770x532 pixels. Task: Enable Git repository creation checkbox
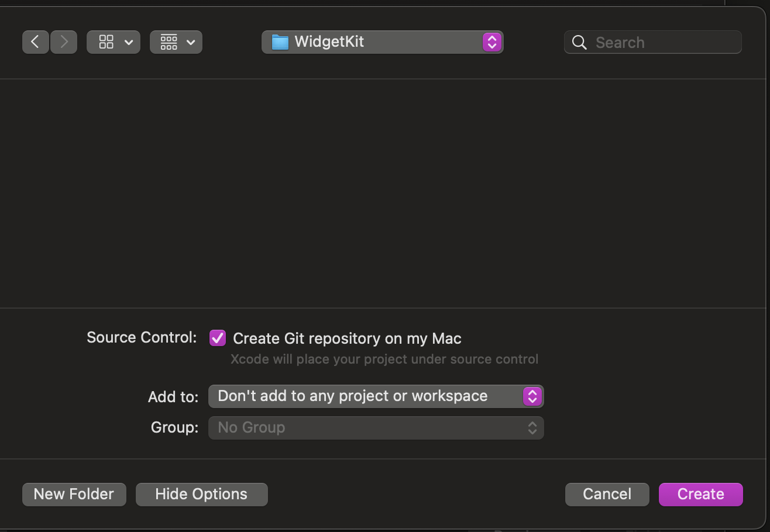point(217,338)
